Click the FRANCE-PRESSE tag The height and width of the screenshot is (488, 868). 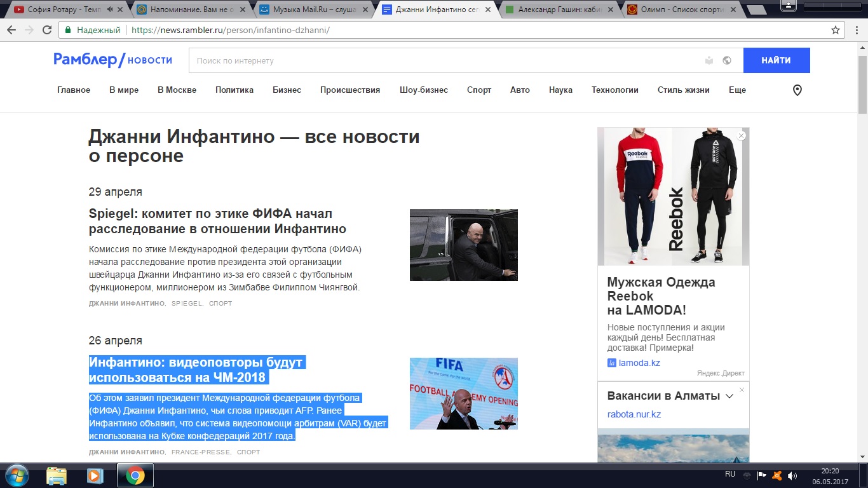[x=201, y=452]
